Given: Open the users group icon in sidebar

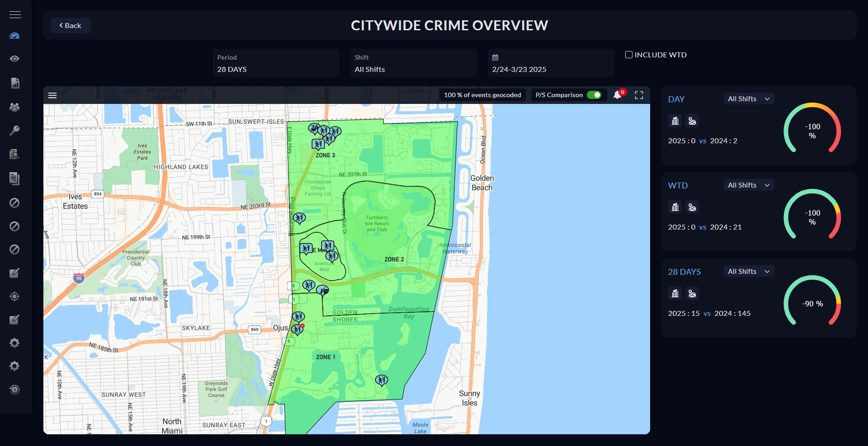Looking at the screenshot, I should 14,107.
